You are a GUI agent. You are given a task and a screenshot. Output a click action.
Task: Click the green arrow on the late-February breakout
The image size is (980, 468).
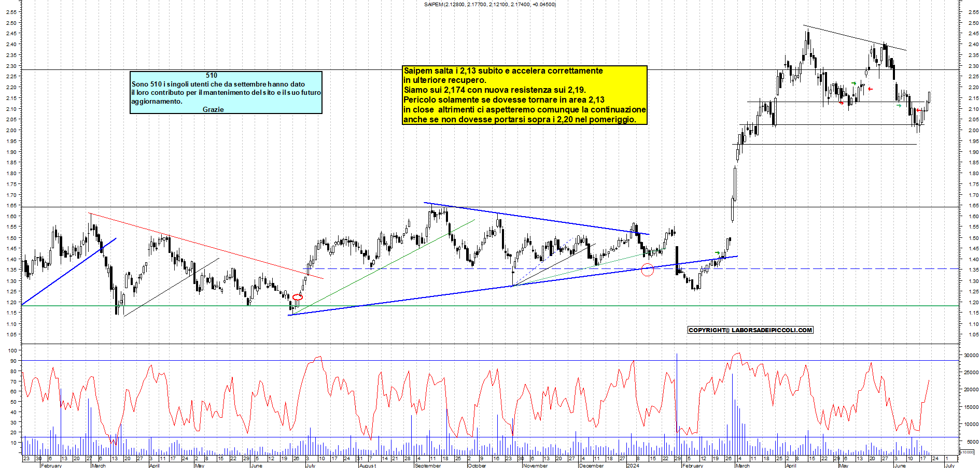(718, 253)
